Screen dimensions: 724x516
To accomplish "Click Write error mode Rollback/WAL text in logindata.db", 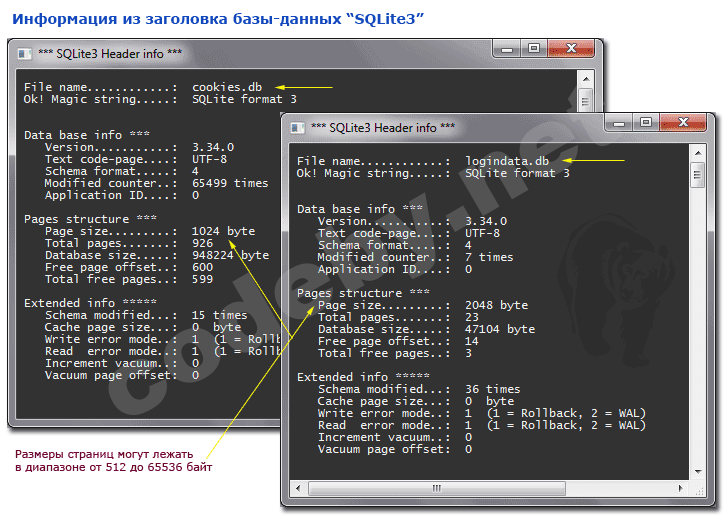I will click(x=567, y=413).
